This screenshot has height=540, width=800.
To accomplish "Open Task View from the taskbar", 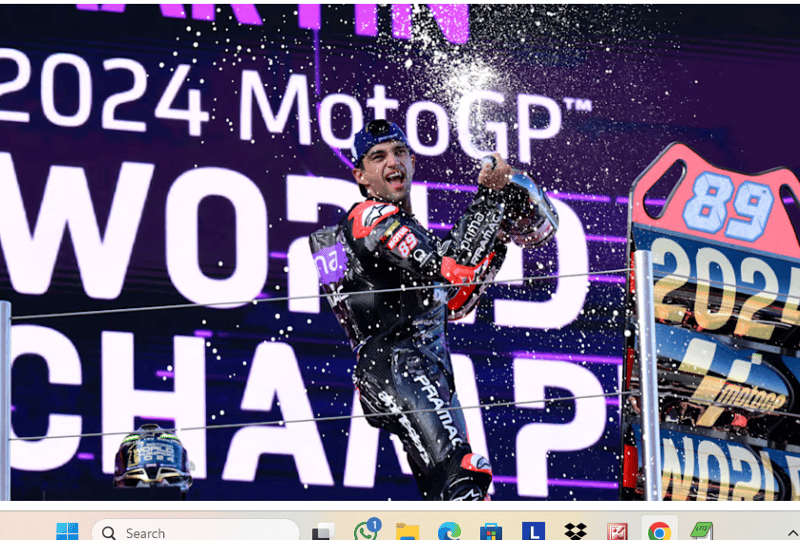I will point(323,532).
